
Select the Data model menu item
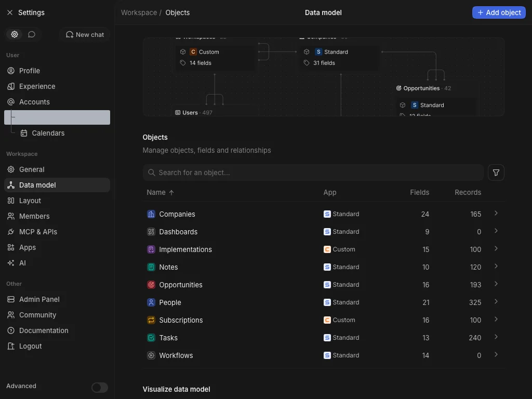(x=57, y=185)
